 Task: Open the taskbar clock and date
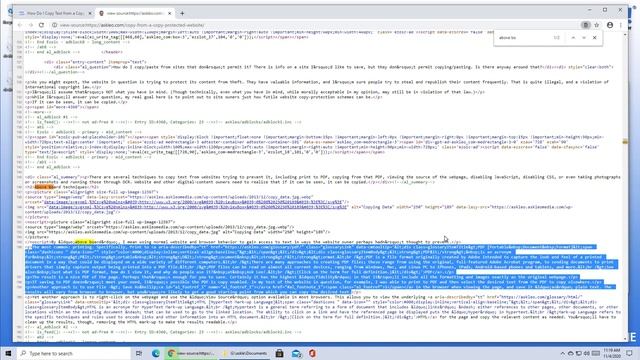click(x=611, y=353)
